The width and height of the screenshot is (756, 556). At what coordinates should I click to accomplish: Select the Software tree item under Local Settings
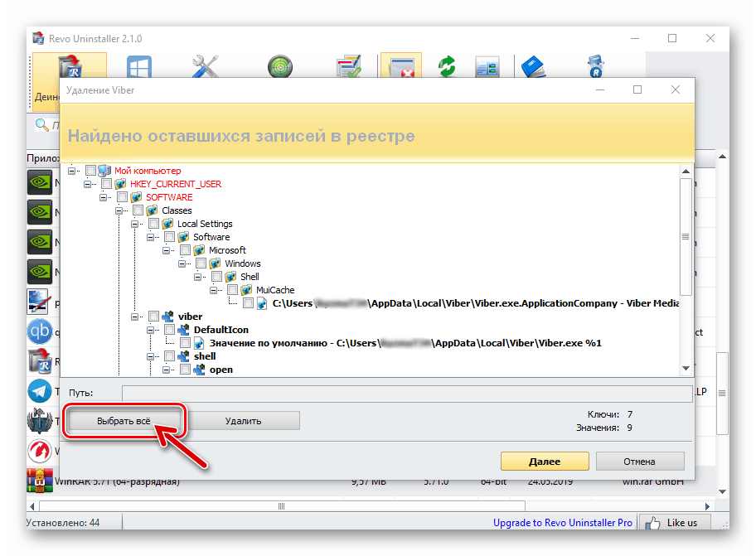click(211, 236)
